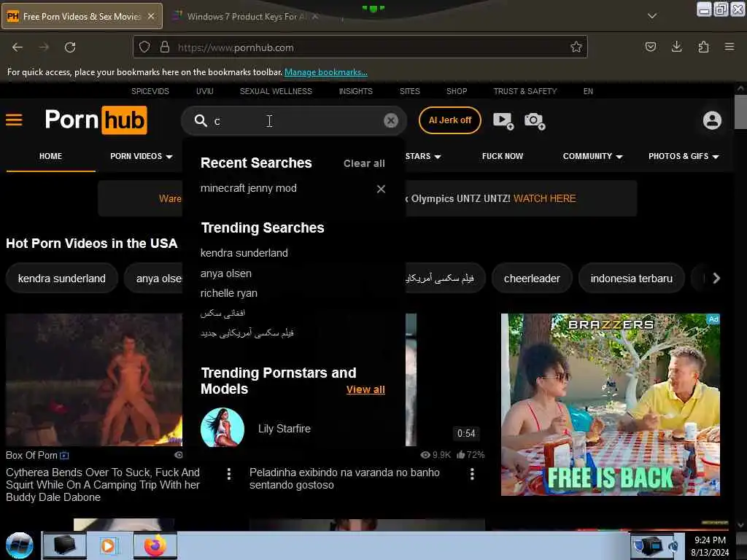Click into the site search field
This screenshot has height=560, width=747.
(x=295, y=121)
